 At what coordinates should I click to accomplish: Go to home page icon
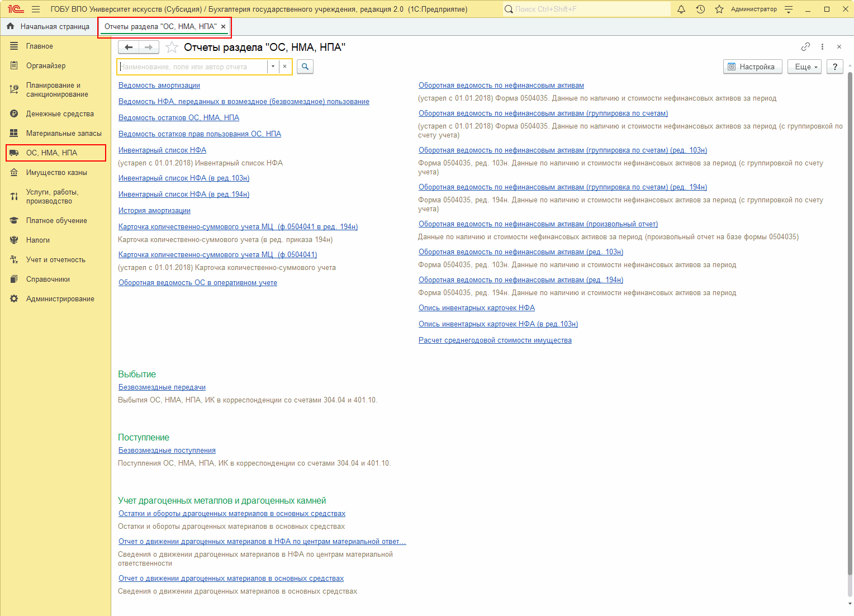pyautogui.click(x=10, y=26)
